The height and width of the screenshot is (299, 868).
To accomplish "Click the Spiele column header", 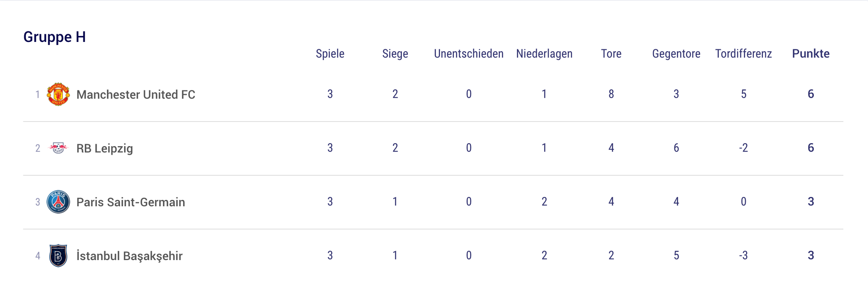I will coord(330,54).
